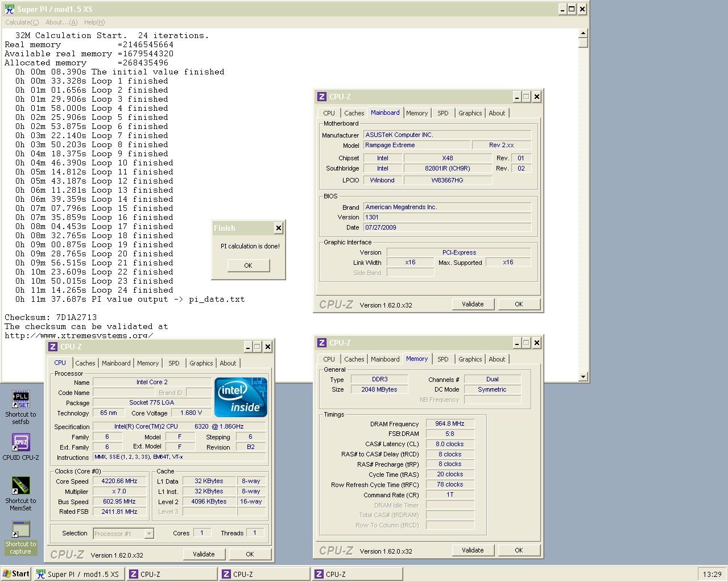Image resolution: width=728 pixels, height=582 pixels.
Task: Activate first CPU-Z taskbar button
Action: (172, 574)
